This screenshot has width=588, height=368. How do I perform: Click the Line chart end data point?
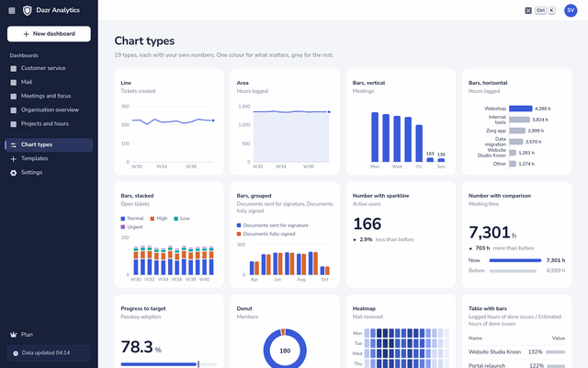(x=213, y=121)
